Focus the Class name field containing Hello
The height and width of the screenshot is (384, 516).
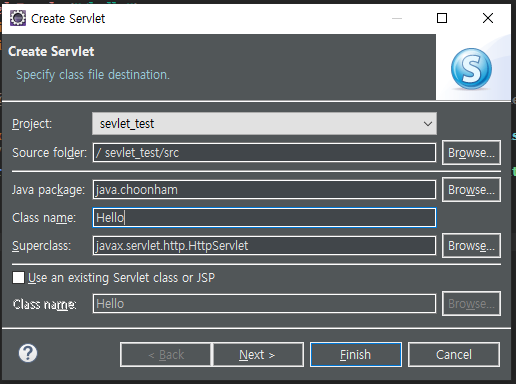tap(264, 218)
